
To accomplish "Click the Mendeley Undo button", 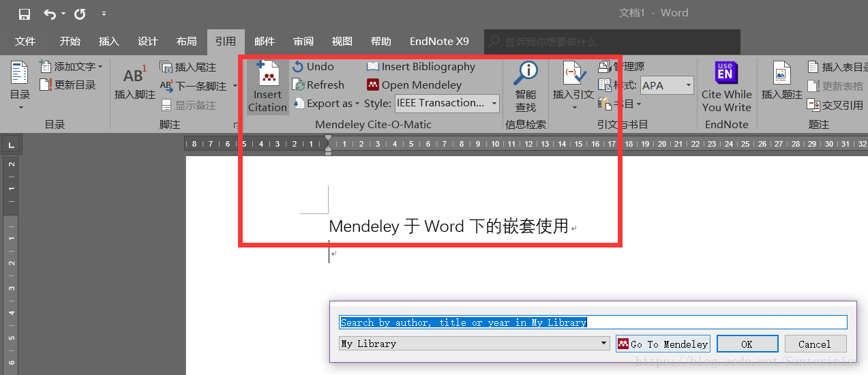I will pyautogui.click(x=313, y=67).
